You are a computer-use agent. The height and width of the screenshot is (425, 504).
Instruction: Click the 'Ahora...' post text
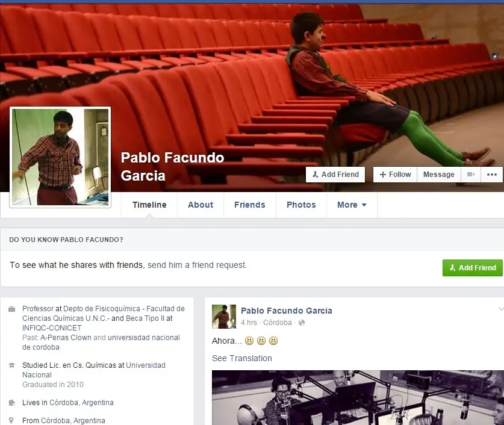[x=226, y=341]
